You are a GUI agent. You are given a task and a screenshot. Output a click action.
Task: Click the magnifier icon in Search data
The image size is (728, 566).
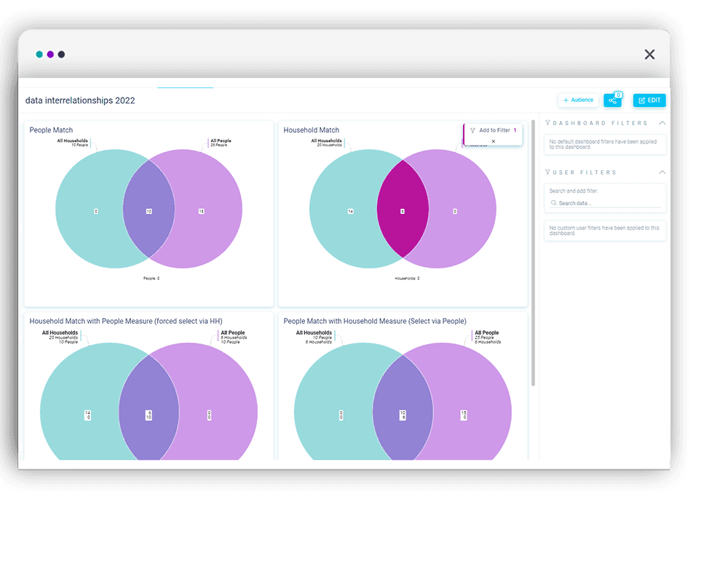(x=554, y=204)
